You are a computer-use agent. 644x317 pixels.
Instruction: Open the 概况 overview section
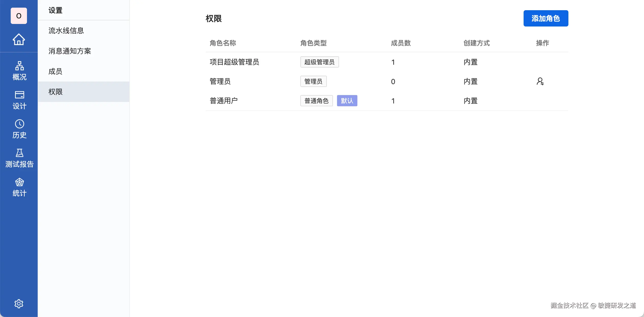pyautogui.click(x=19, y=71)
